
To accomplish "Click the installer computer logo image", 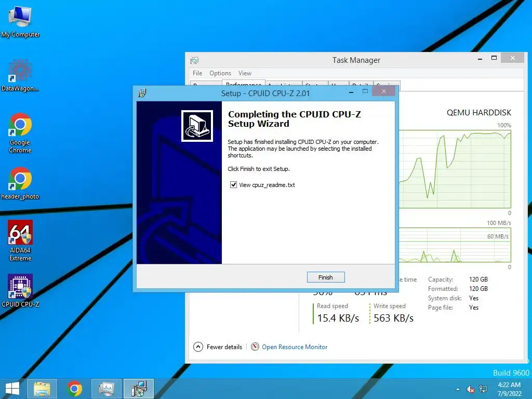I will (x=197, y=126).
